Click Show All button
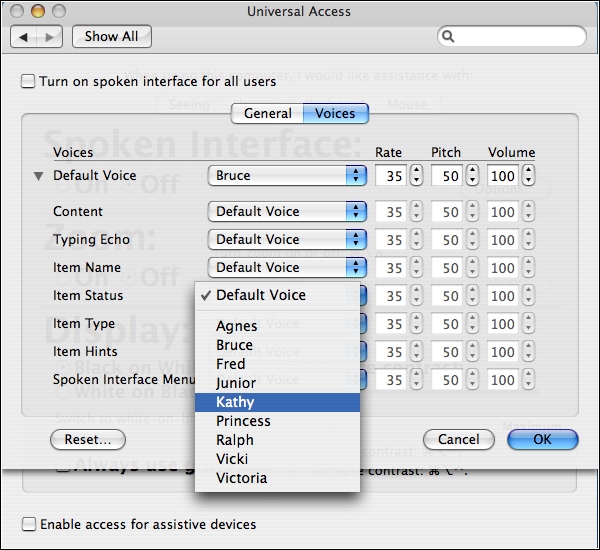This screenshot has width=600, height=550. coord(112,37)
